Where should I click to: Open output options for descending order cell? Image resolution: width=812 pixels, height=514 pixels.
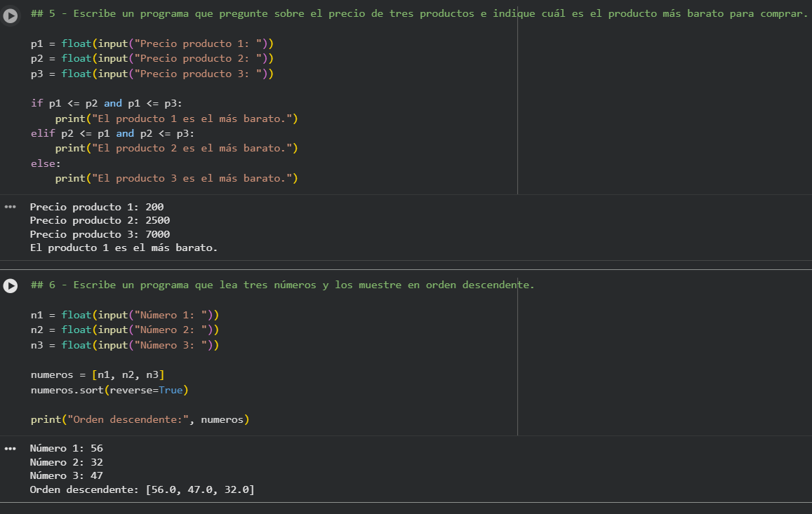(x=10, y=448)
